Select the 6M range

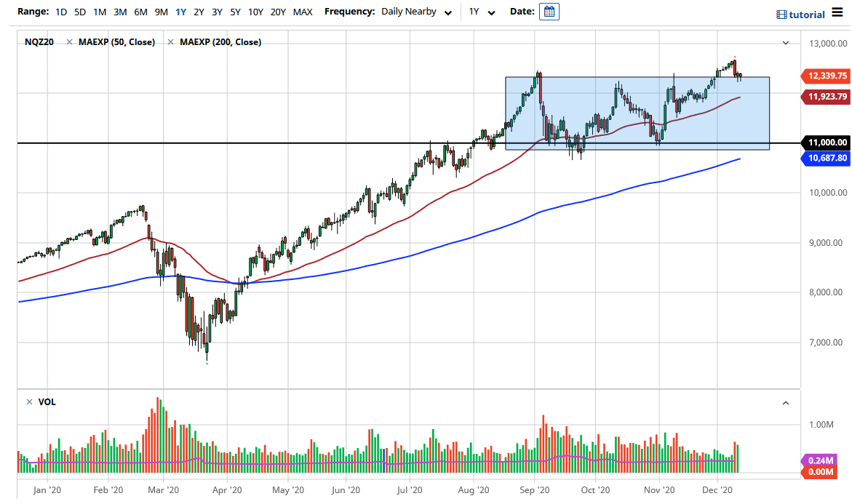[x=140, y=12]
